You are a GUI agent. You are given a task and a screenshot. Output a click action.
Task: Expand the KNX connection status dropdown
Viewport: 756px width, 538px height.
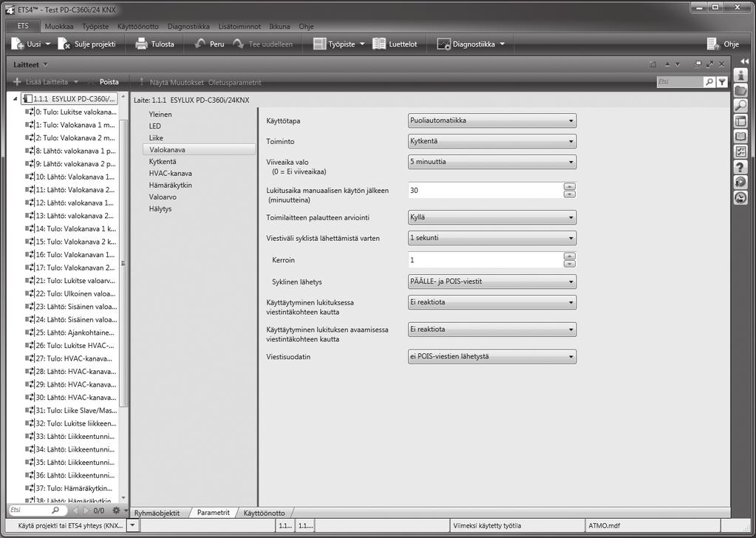133,525
